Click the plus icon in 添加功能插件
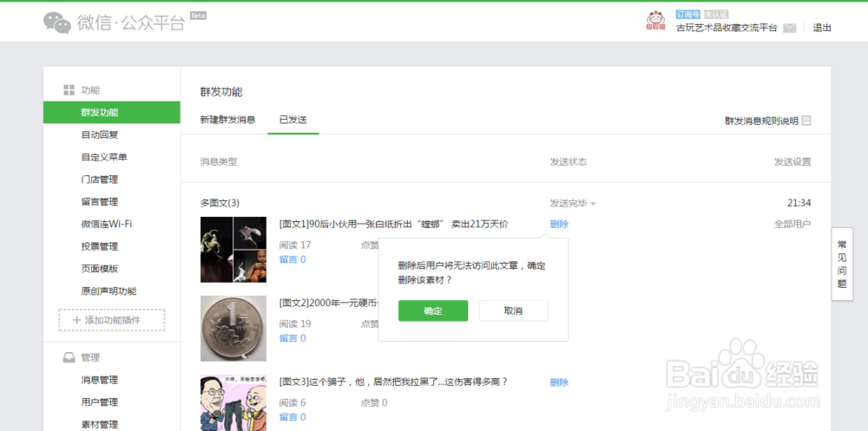This screenshot has height=431, width=868. coord(77,320)
